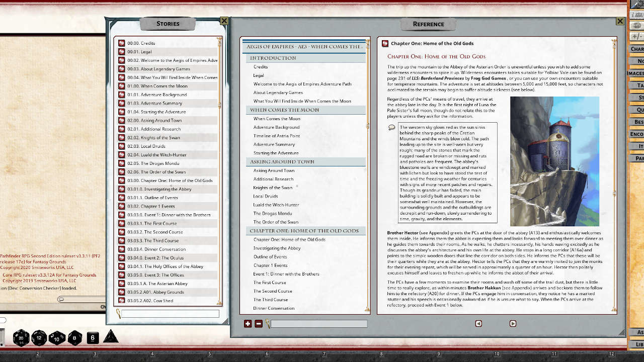Click link icon for 03.02. Chapter 1 Events
Image resolution: width=644 pixels, height=362 pixels.
coord(122,206)
